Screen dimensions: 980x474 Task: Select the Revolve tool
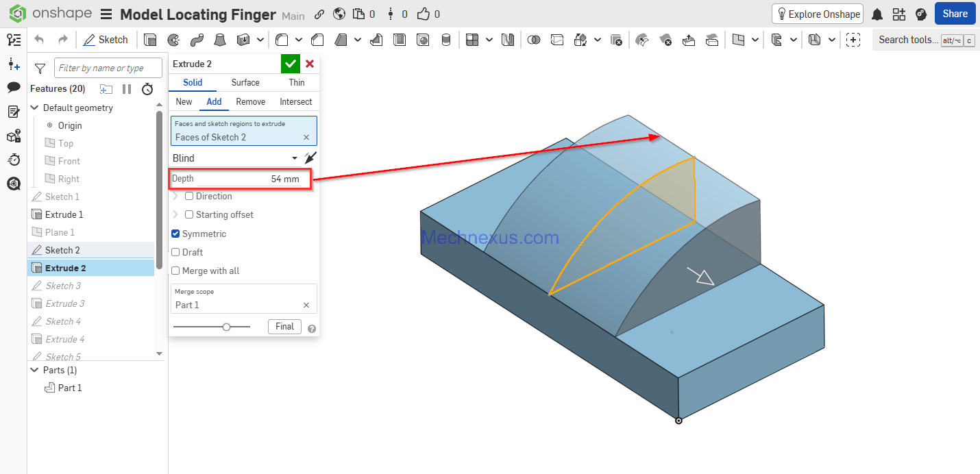point(173,40)
